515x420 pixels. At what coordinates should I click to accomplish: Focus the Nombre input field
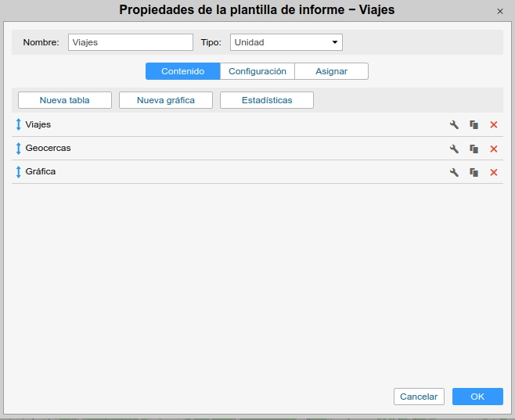pyautogui.click(x=131, y=42)
